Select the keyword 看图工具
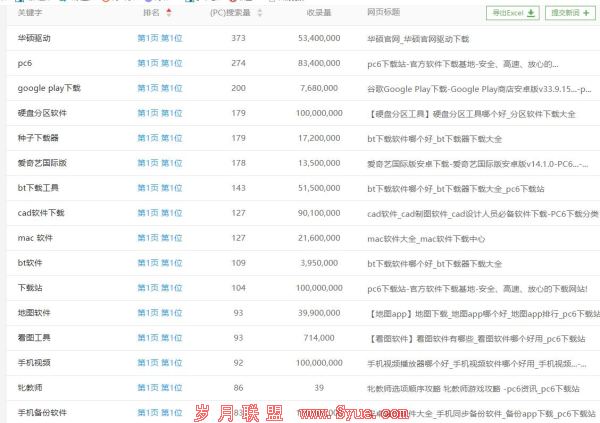The height and width of the screenshot is (423, 600). point(34,338)
